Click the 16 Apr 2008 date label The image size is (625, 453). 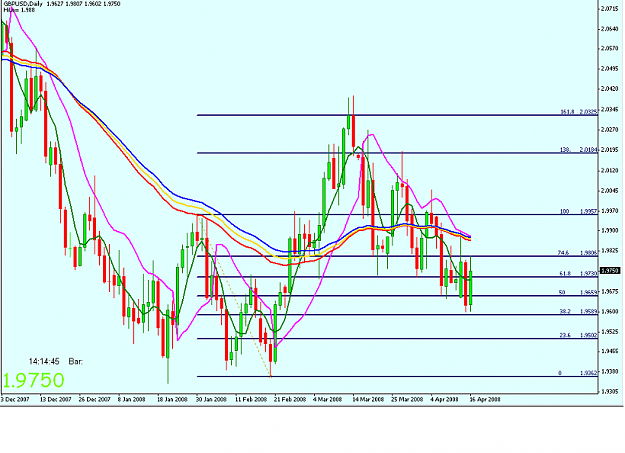pos(485,399)
